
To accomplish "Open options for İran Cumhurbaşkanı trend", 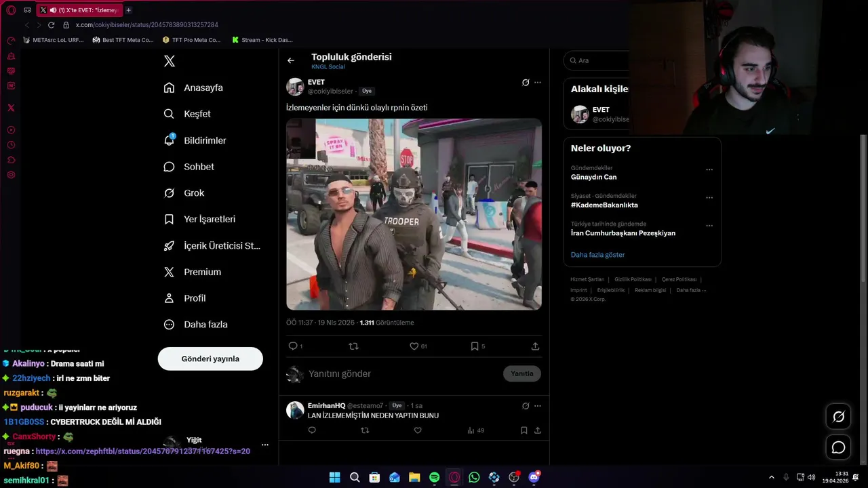I will (x=709, y=226).
